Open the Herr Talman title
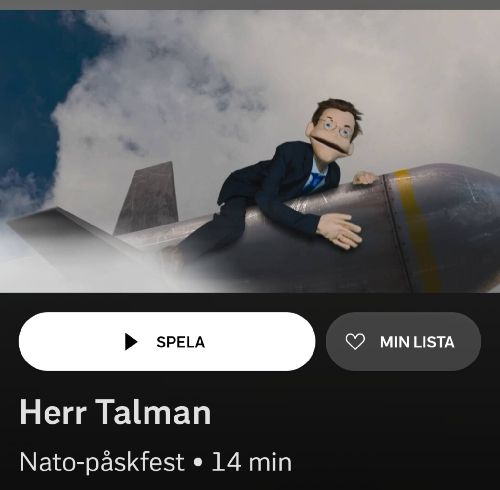The height and width of the screenshot is (490, 500). (115, 412)
